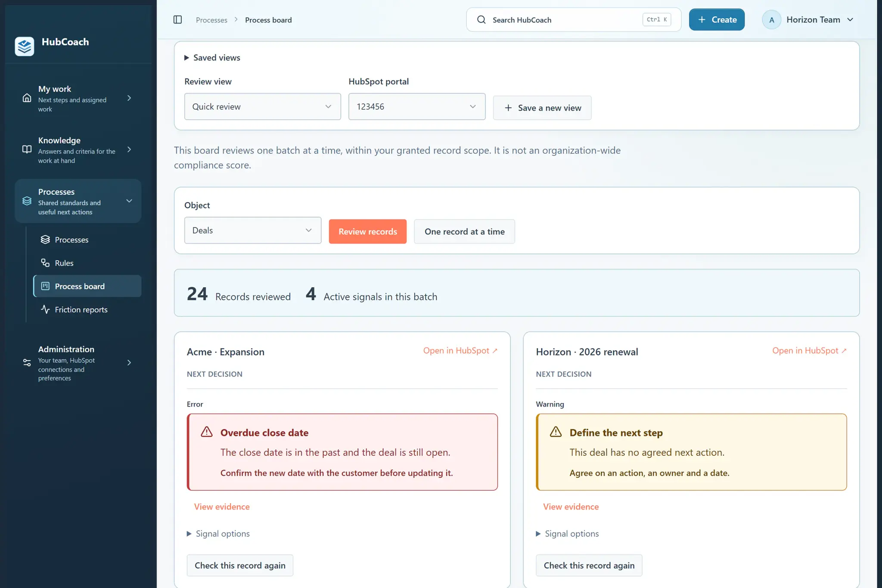The image size is (882, 588).
Task: View evidence for Horizon 2026 renewal
Action: click(571, 507)
